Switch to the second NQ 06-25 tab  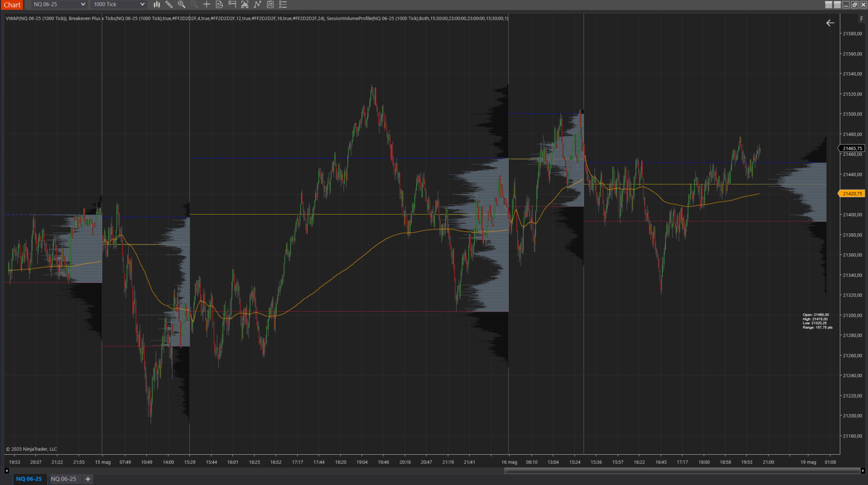tap(64, 479)
